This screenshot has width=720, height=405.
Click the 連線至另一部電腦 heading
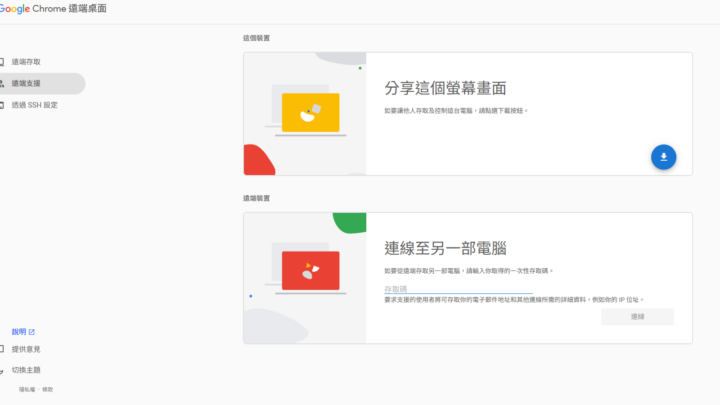tap(445, 248)
